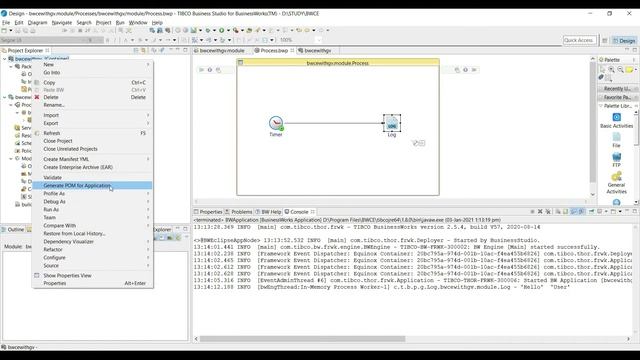Switch to the Properties tab
Viewport: 640px width, 360px height.
[208, 211]
